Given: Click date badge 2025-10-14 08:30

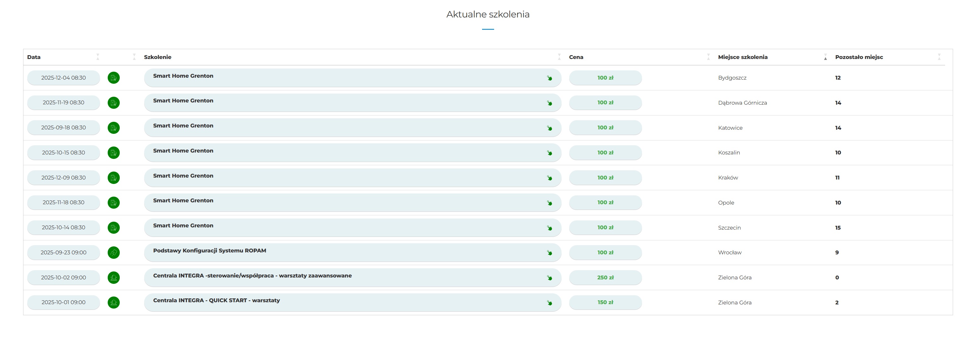Looking at the screenshot, I should [x=64, y=228].
